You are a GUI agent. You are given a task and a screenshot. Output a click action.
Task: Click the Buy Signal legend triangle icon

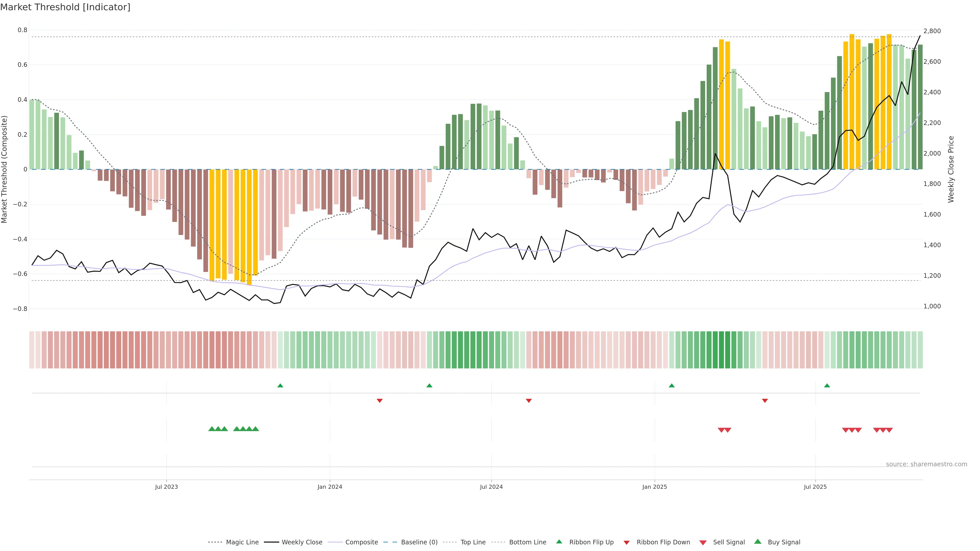(758, 542)
